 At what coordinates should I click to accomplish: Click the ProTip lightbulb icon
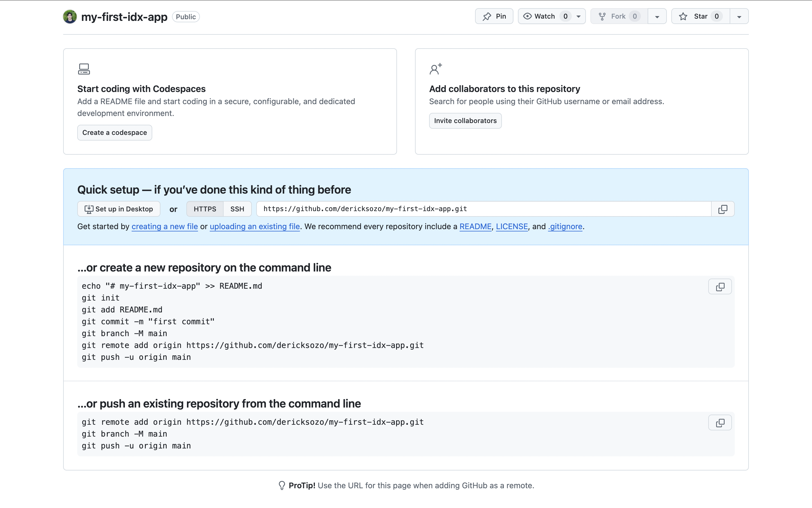282,485
